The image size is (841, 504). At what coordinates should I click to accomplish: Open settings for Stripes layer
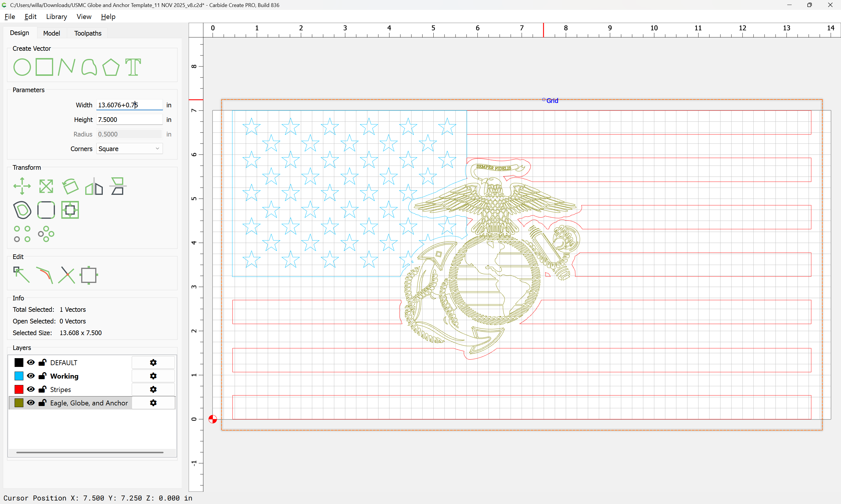153,389
